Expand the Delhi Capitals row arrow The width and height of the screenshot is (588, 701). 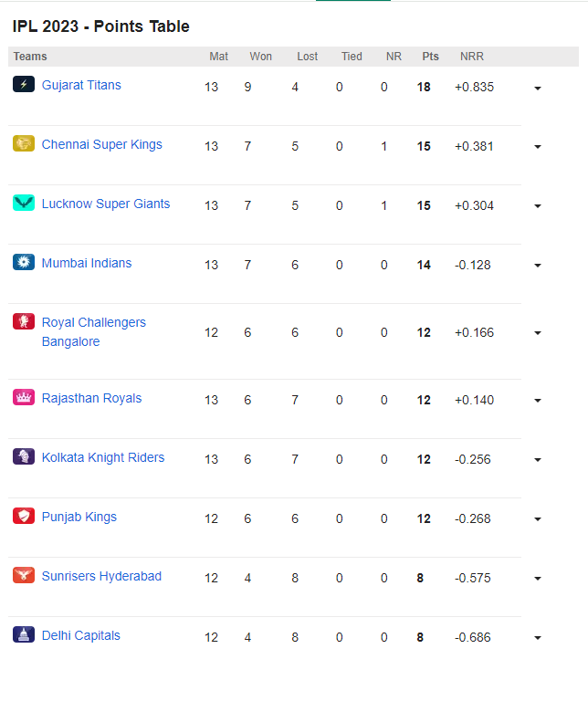(538, 638)
